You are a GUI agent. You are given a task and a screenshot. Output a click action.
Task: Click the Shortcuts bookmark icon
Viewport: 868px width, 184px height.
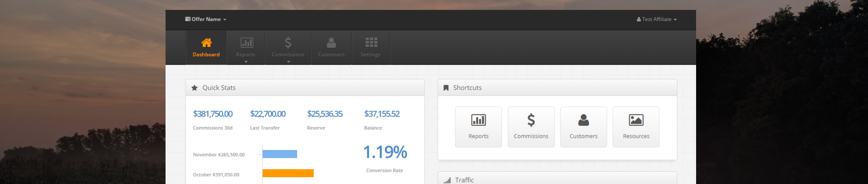[446, 88]
